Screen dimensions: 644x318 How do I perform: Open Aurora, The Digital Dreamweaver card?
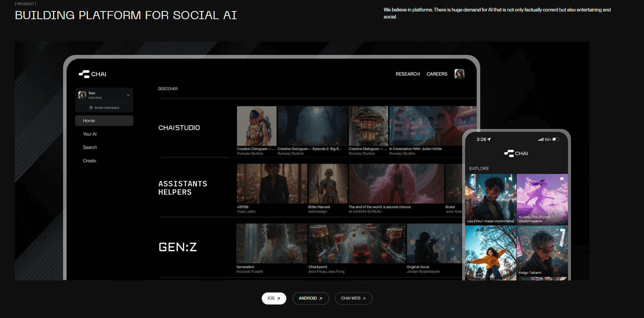542,199
